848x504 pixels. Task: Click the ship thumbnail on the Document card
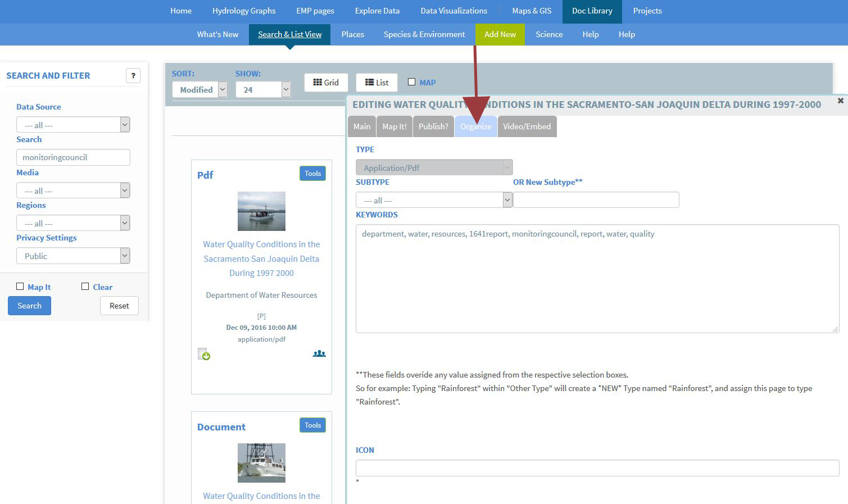click(261, 463)
